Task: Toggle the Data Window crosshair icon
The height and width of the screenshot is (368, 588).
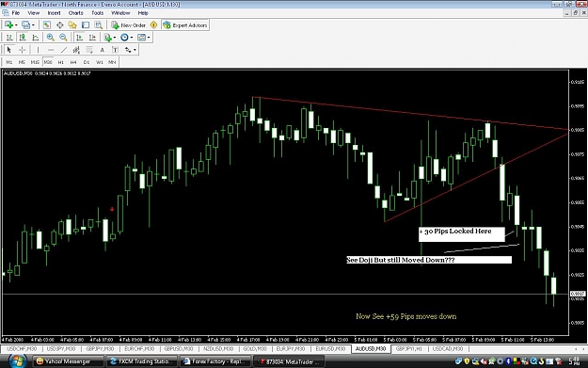Action: [59, 24]
